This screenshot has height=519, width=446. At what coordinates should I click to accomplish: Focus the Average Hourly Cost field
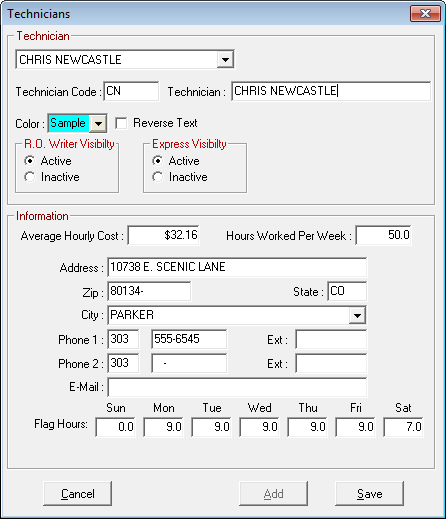click(163, 235)
